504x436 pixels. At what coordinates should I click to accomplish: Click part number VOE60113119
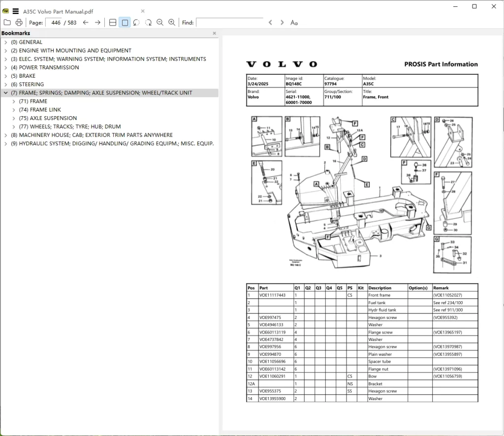(x=272, y=332)
